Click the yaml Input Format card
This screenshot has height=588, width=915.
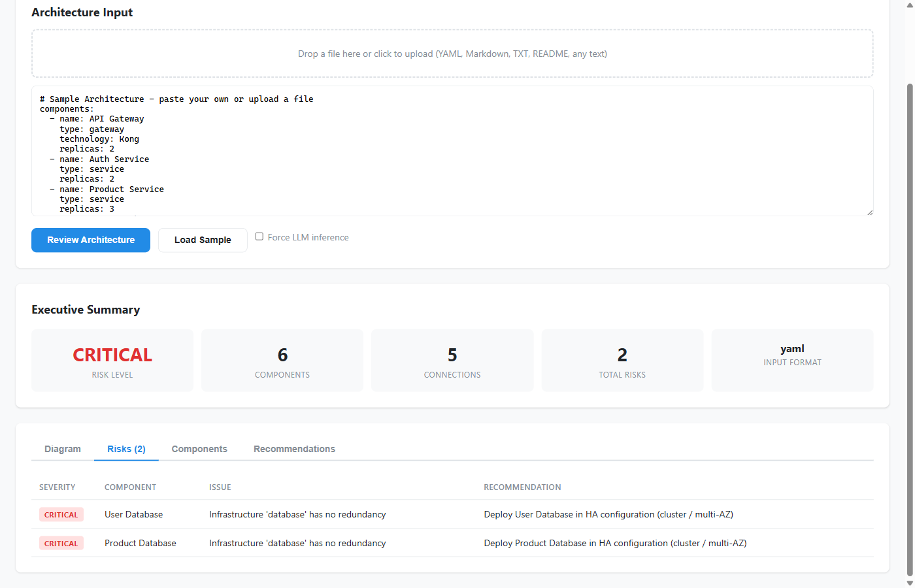coord(792,361)
